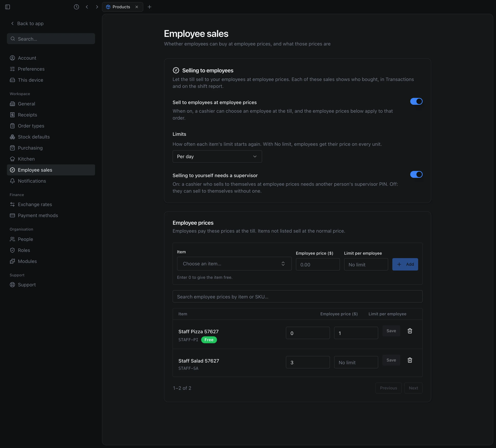Delete Staff Pizza 57627 with trash icon
This screenshot has width=496, height=448.
[410, 331]
